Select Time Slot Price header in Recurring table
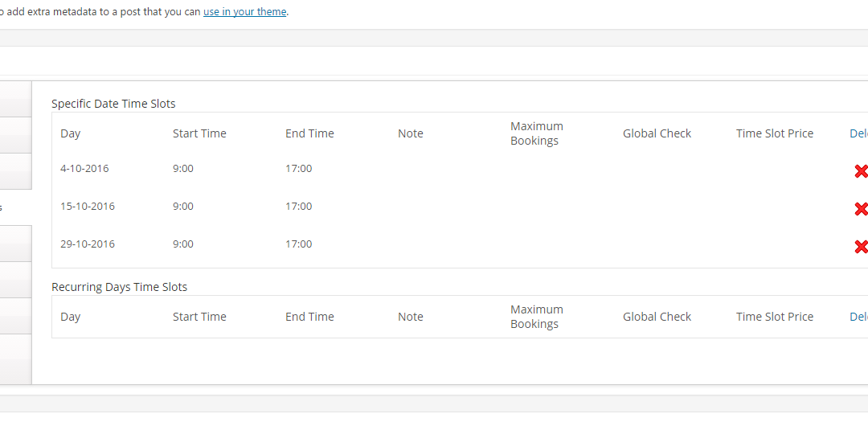Screen dimensions: 868x422 775,317
